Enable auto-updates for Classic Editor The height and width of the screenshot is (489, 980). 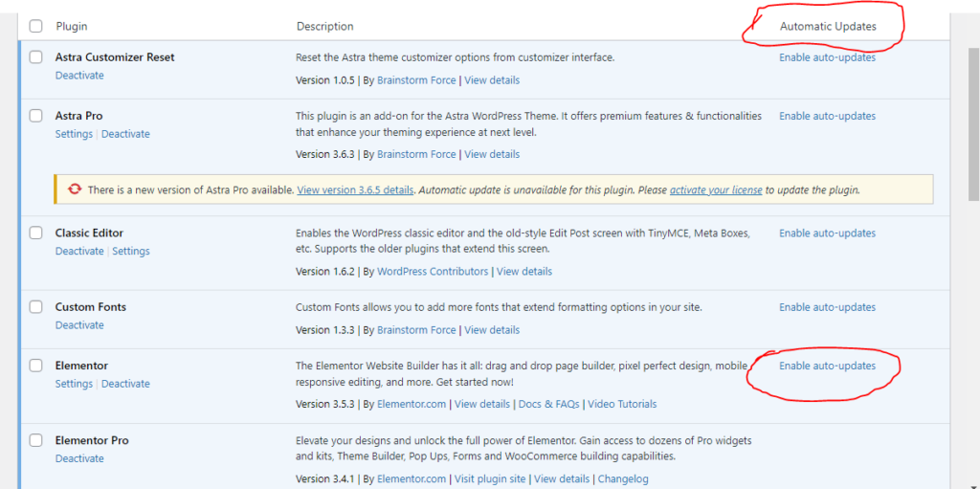coord(828,233)
